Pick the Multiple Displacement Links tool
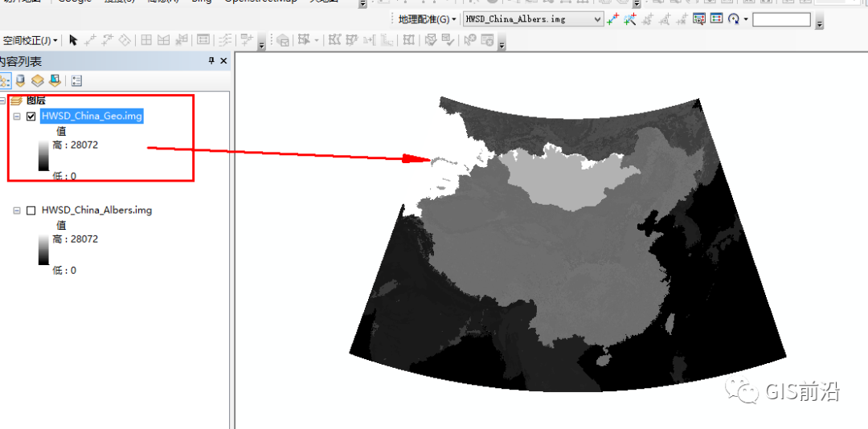 coord(125,40)
